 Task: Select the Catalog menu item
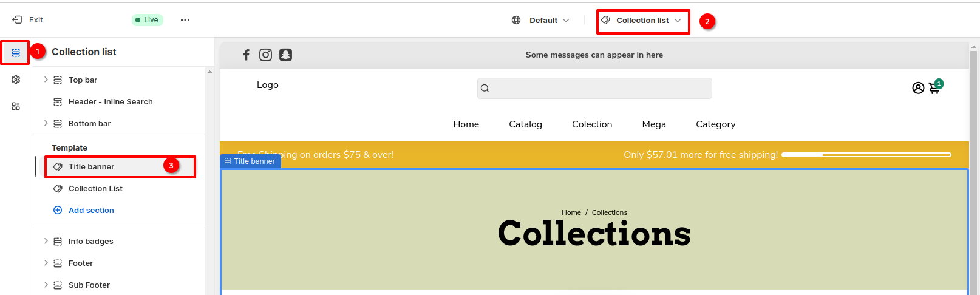click(525, 124)
